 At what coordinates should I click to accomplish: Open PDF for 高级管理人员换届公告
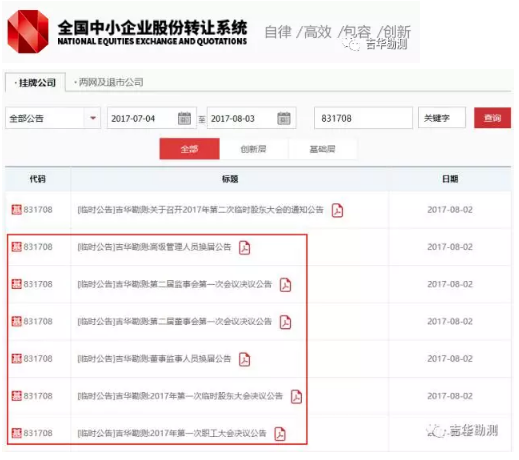point(244,248)
